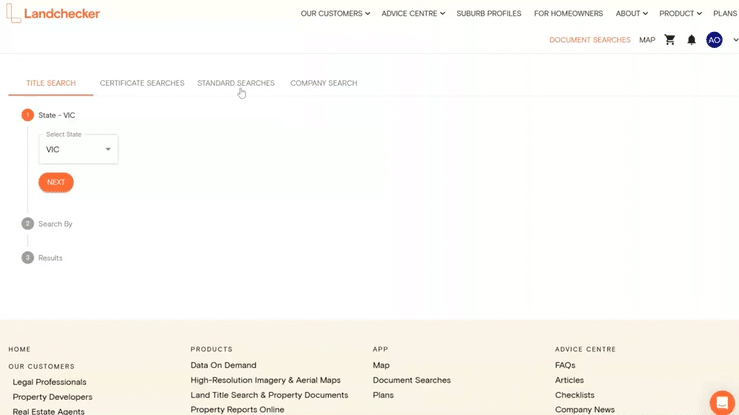Select the Results step label
This screenshot has width=739, height=415.
pos(50,258)
